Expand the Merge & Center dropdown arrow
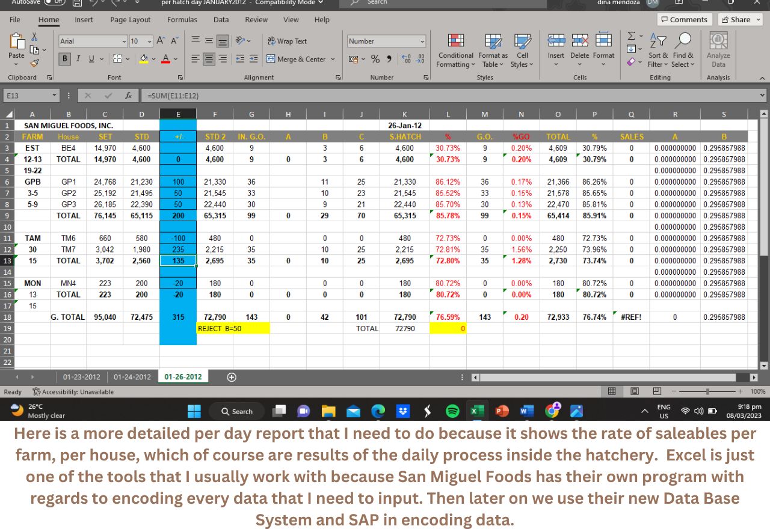 tap(332, 59)
